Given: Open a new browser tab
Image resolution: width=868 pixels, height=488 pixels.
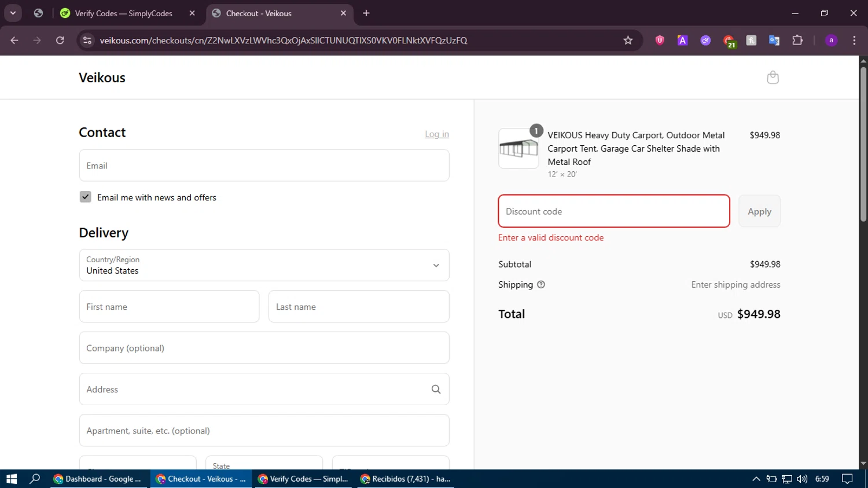Looking at the screenshot, I should click(366, 13).
